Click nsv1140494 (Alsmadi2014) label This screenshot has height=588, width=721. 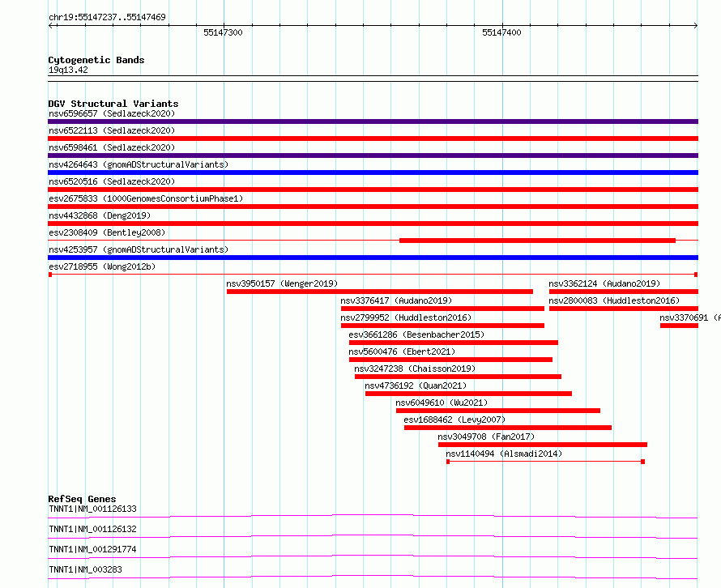coord(504,454)
